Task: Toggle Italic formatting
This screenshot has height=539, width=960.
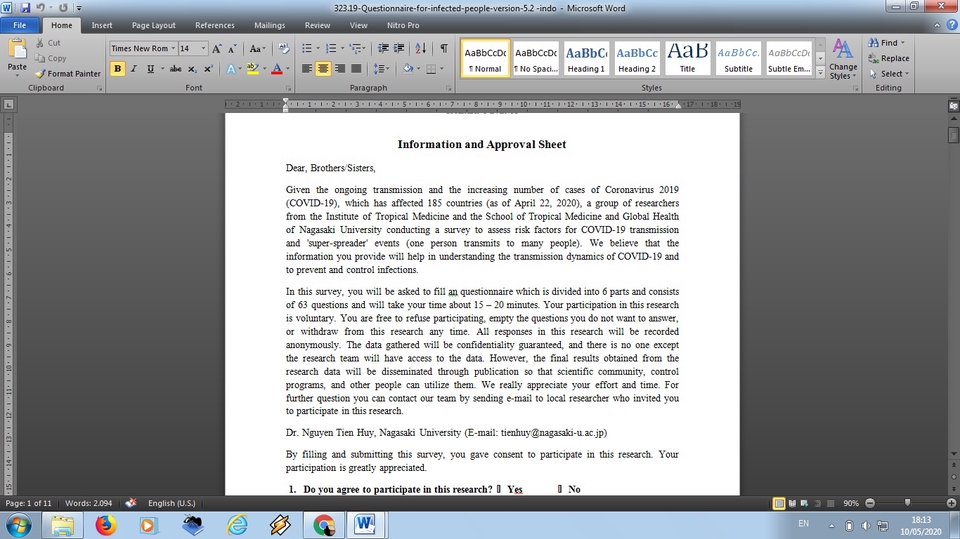Action: point(133,69)
